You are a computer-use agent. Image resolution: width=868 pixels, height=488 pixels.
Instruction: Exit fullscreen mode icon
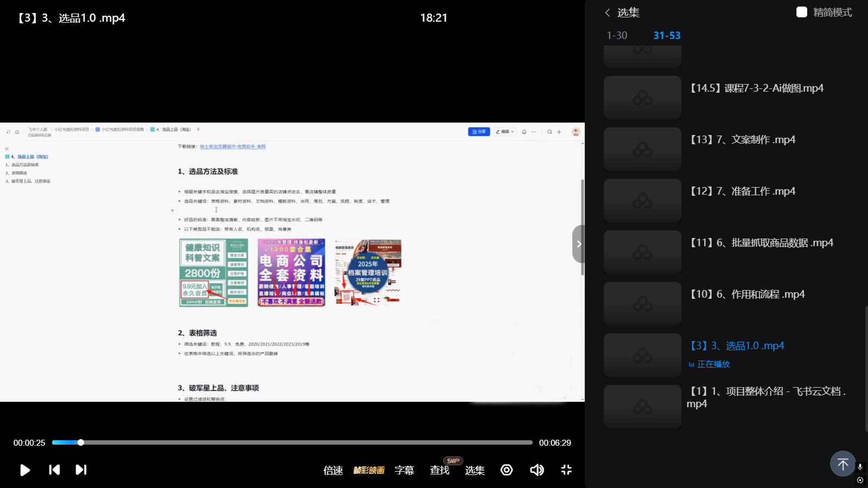click(x=566, y=470)
